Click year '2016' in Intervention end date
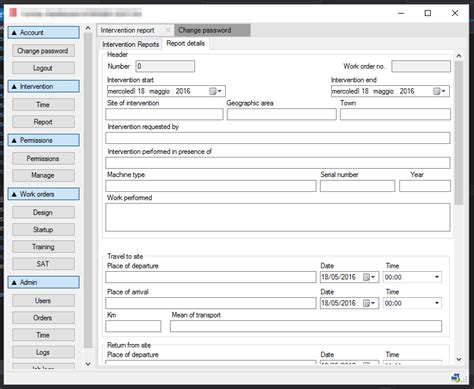The image size is (474, 389). [407, 91]
